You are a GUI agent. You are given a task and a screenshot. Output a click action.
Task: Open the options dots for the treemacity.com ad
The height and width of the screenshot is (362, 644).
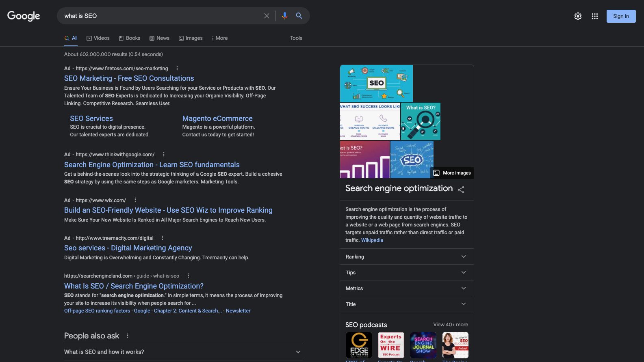163,238
